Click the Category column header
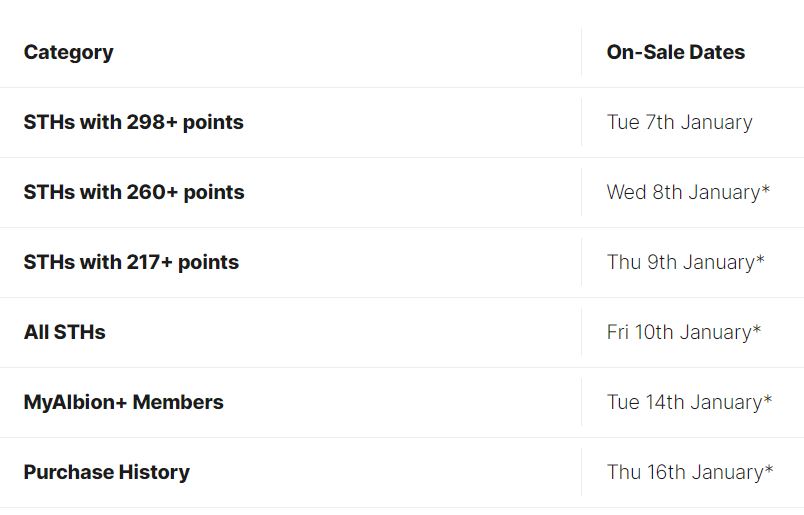This screenshot has height=515, width=804. pos(68,52)
